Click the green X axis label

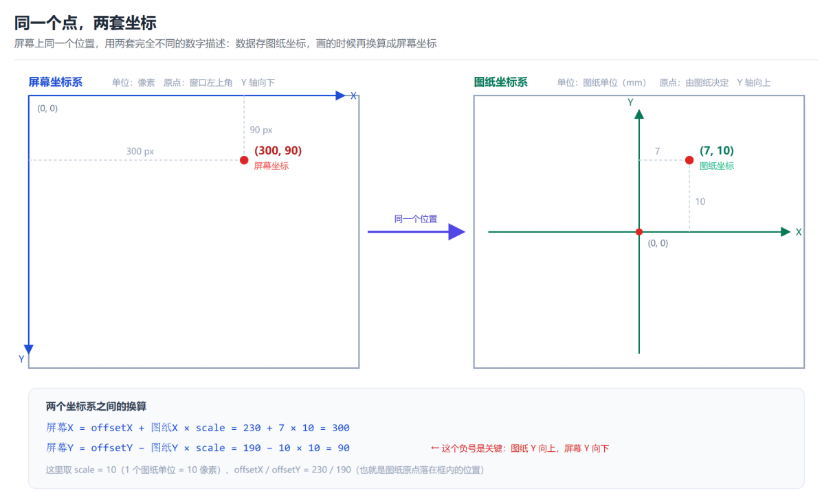pyautogui.click(x=799, y=233)
